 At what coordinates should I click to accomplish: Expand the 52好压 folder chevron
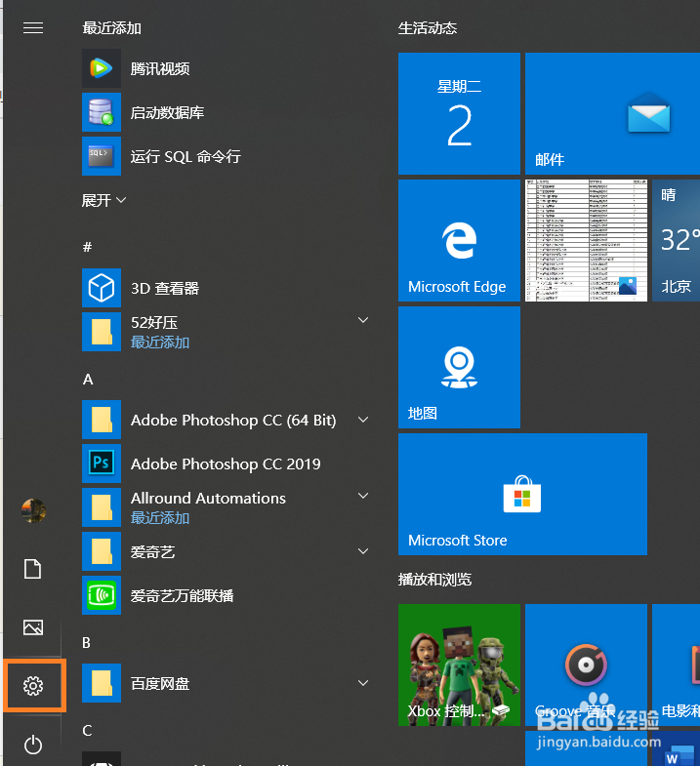point(363,320)
